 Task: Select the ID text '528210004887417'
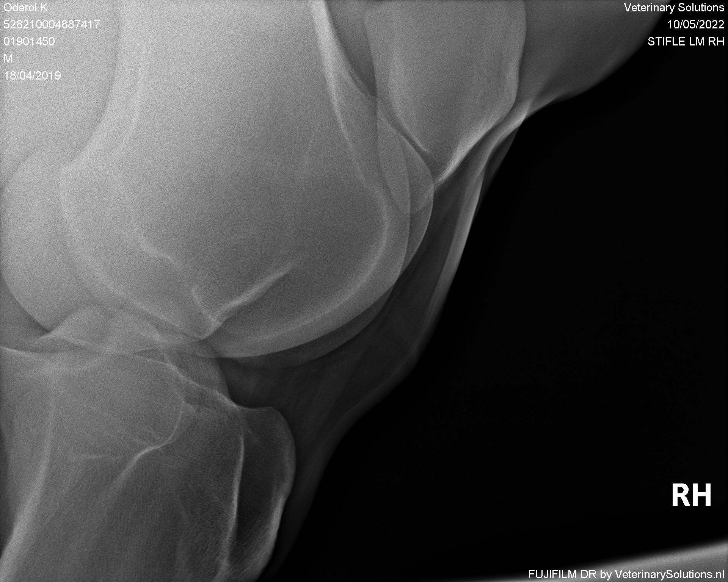pos(52,25)
